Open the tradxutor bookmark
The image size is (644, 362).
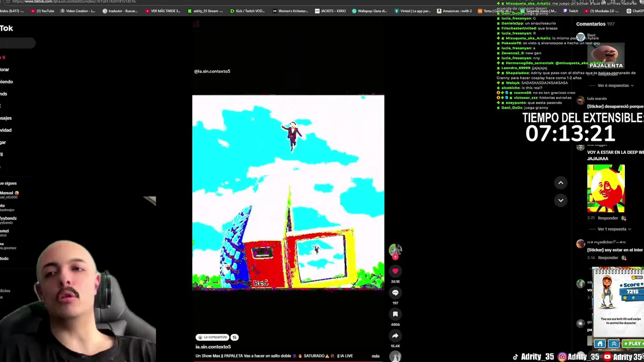[120, 11]
